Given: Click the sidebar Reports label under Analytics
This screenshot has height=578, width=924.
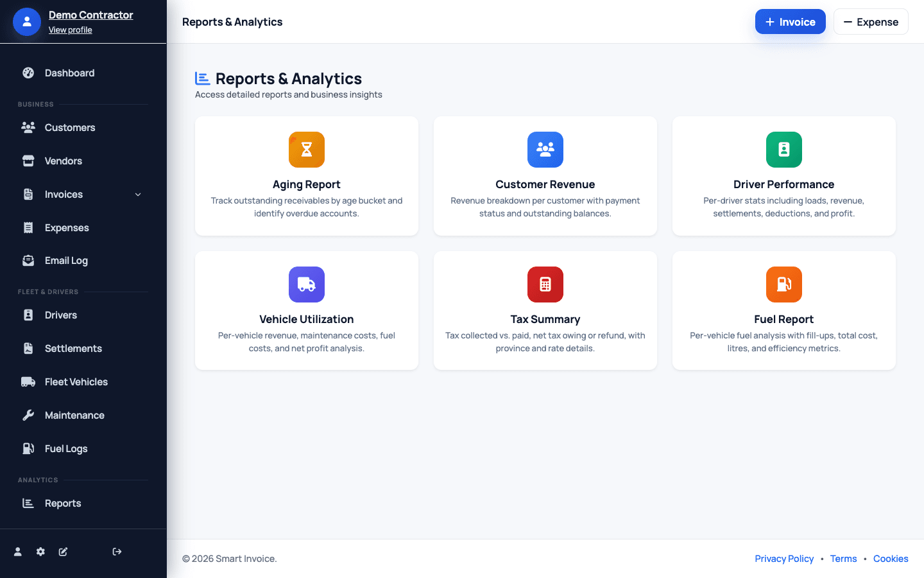Looking at the screenshot, I should 63,504.
